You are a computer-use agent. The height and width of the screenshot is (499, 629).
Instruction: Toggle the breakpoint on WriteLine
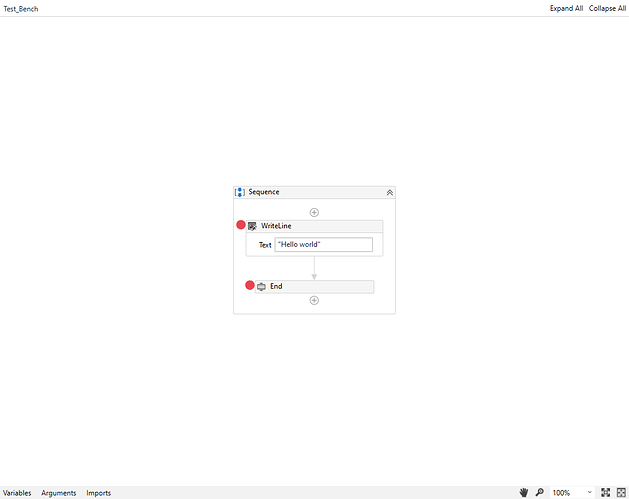[x=241, y=225]
